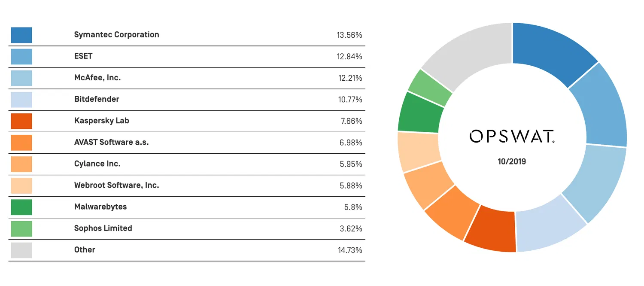644x286 pixels.
Task: Click the Symantec Corporation legend label
Action: click(x=116, y=35)
